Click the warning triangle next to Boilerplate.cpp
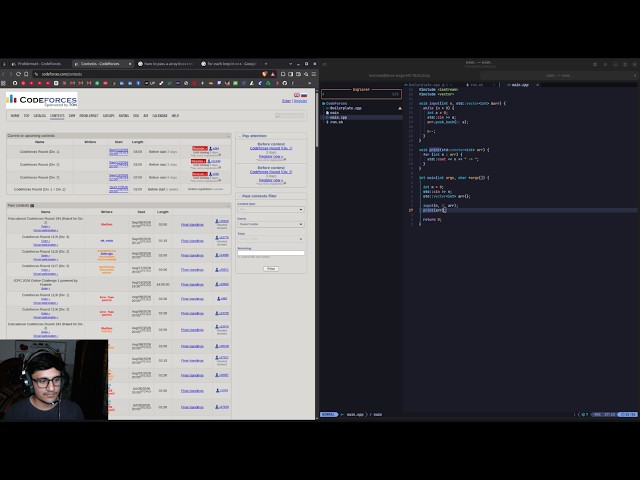The width and height of the screenshot is (640, 480). (400, 108)
